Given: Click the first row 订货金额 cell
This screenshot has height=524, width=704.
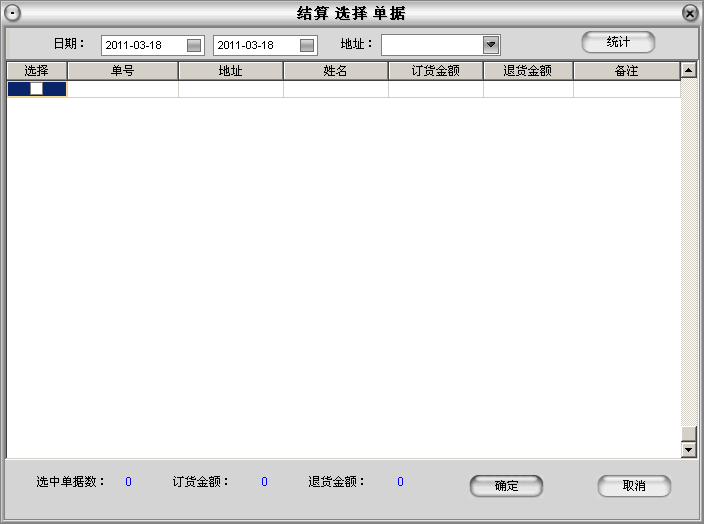Looking at the screenshot, I should [x=436, y=89].
